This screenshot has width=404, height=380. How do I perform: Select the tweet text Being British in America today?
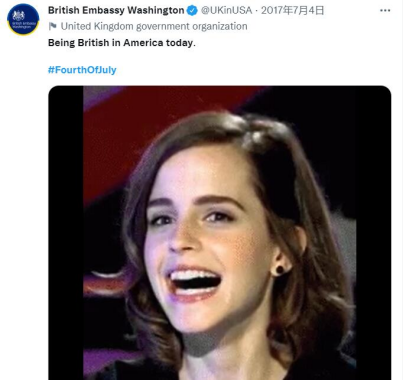(x=122, y=43)
